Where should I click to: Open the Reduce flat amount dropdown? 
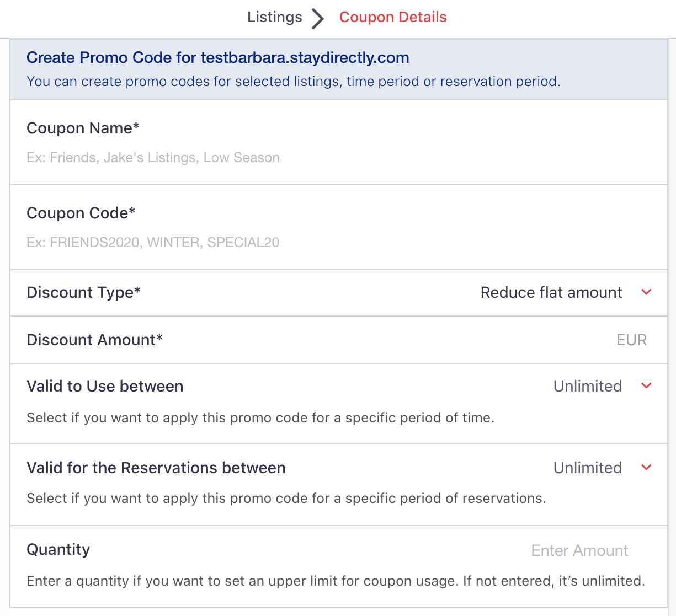coord(551,292)
